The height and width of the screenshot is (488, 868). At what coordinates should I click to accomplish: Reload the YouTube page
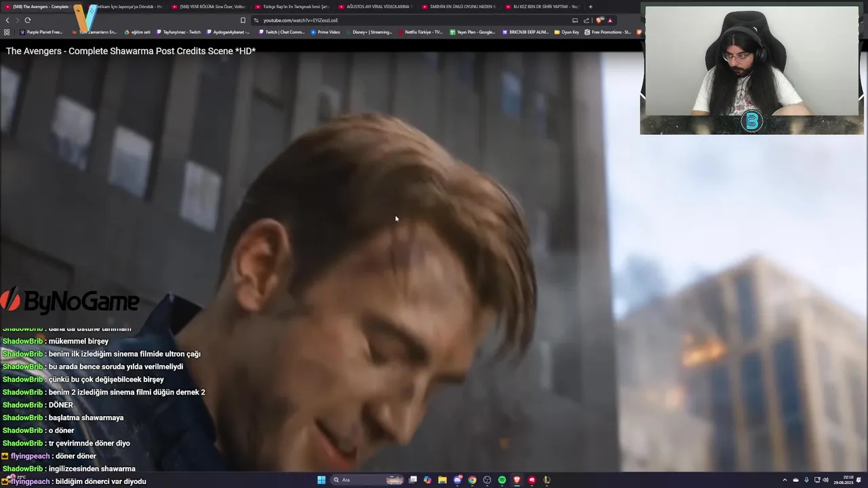pos(27,20)
